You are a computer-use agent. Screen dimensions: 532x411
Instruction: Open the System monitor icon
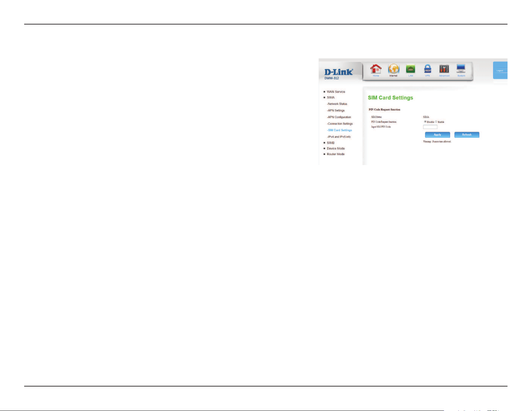tap(461, 69)
